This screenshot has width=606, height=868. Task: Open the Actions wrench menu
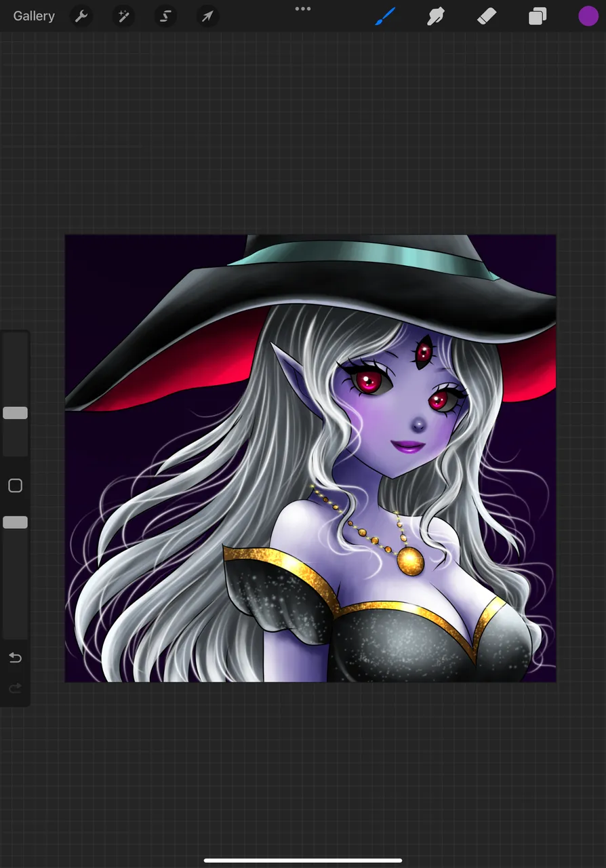[81, 16]
